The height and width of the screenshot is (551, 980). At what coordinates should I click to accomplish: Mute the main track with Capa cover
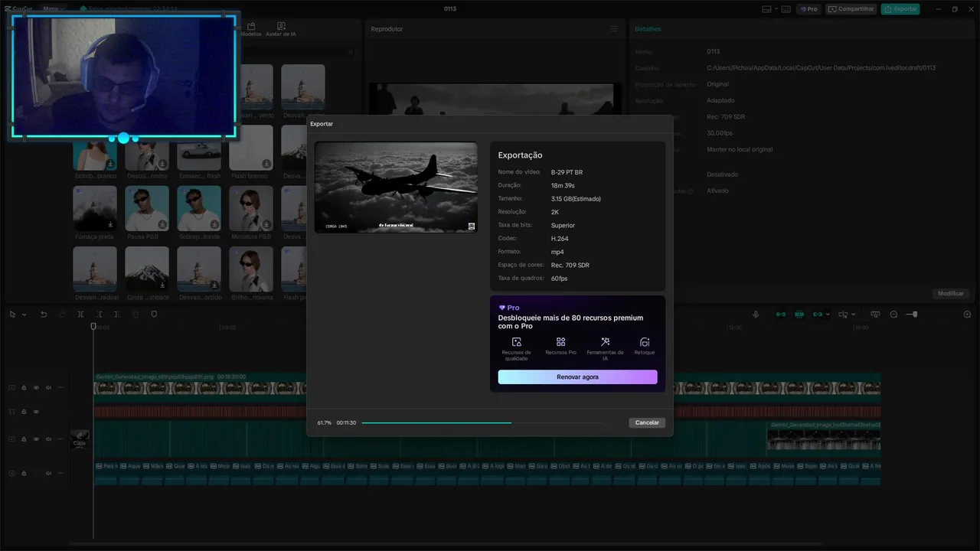click(48, 439)
